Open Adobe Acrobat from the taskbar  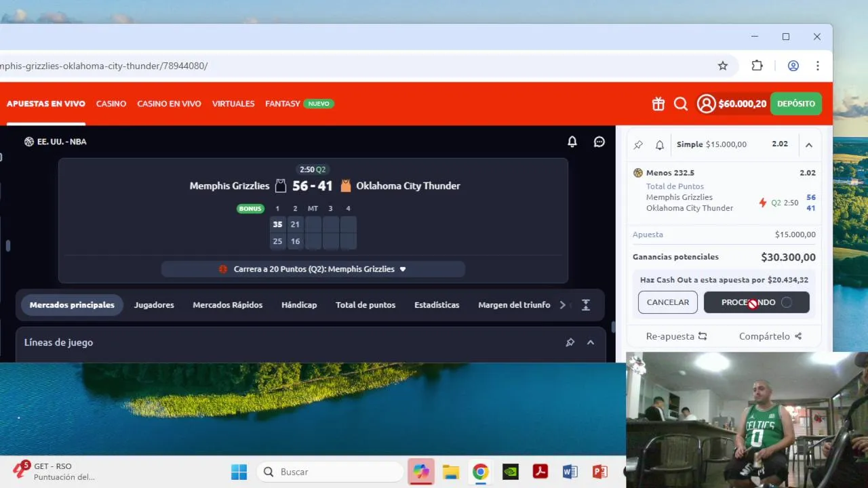coord(540,472)
